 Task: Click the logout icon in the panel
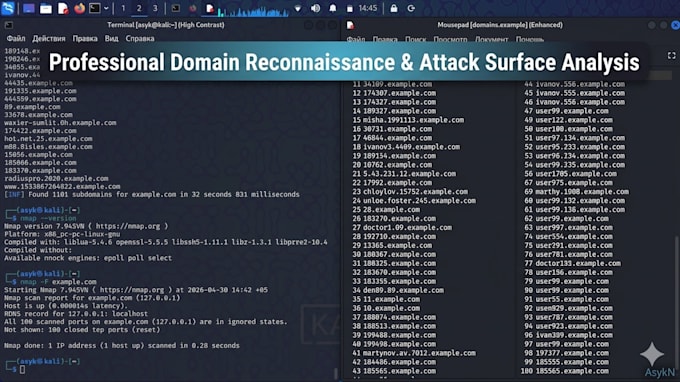[411, 8]
